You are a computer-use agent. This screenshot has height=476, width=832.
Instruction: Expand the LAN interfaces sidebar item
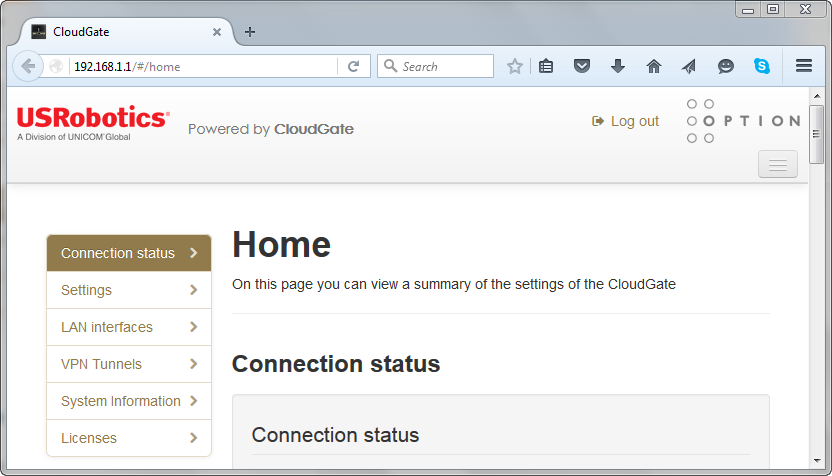[129, 327]
